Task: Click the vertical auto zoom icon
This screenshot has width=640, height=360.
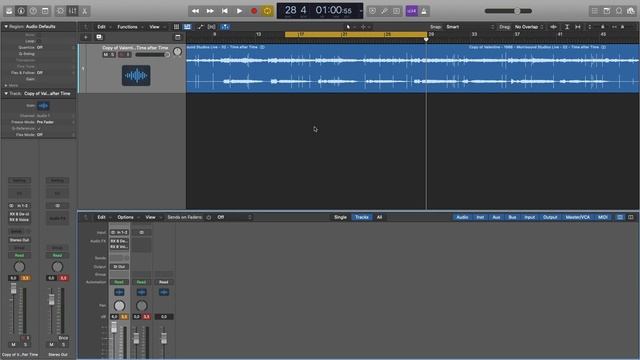Action: pos(567,27)
